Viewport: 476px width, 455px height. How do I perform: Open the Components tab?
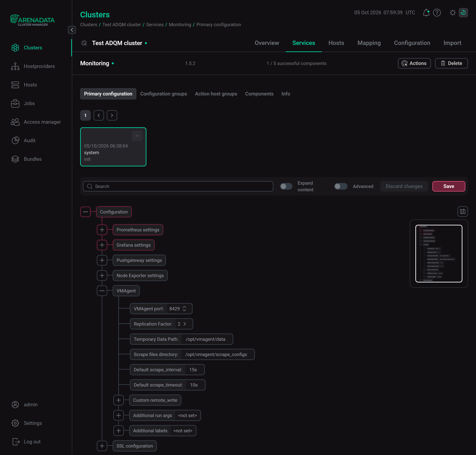[259, 94]
